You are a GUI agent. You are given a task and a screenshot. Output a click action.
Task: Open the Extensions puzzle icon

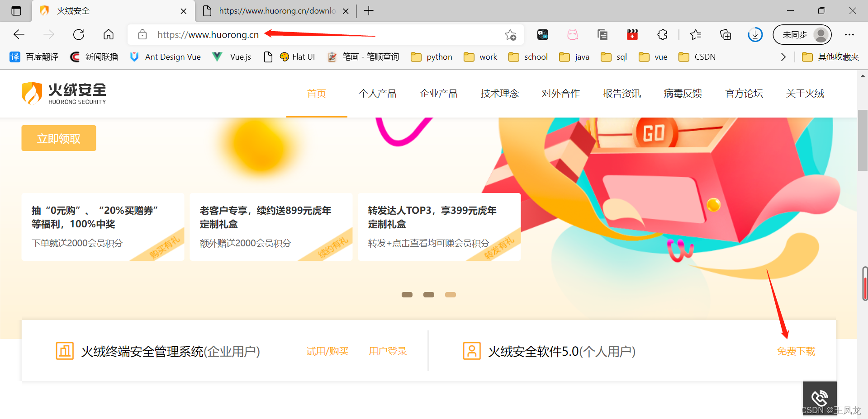pyautogui.click(x=662, y=34)
